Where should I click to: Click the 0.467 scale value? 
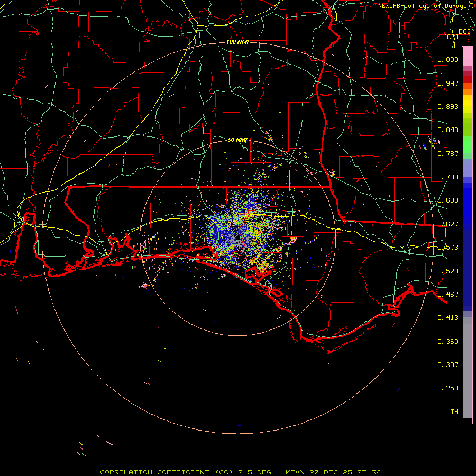(x=448, y=295)
